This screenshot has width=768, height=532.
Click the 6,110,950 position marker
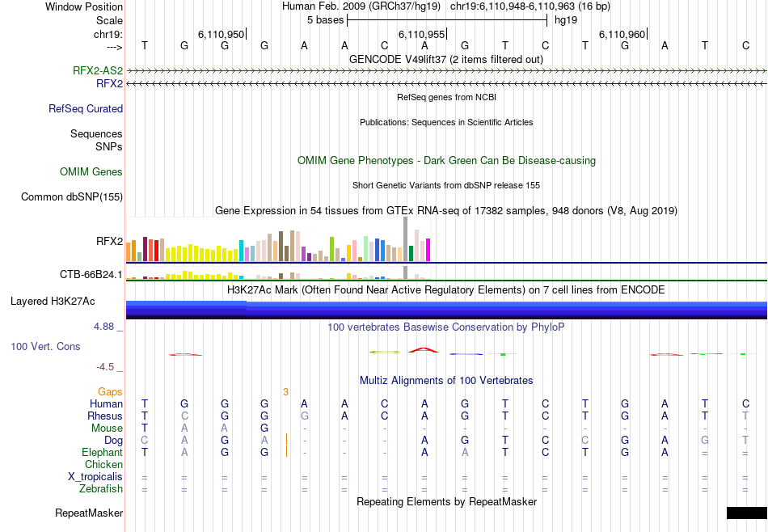[221, 34]
